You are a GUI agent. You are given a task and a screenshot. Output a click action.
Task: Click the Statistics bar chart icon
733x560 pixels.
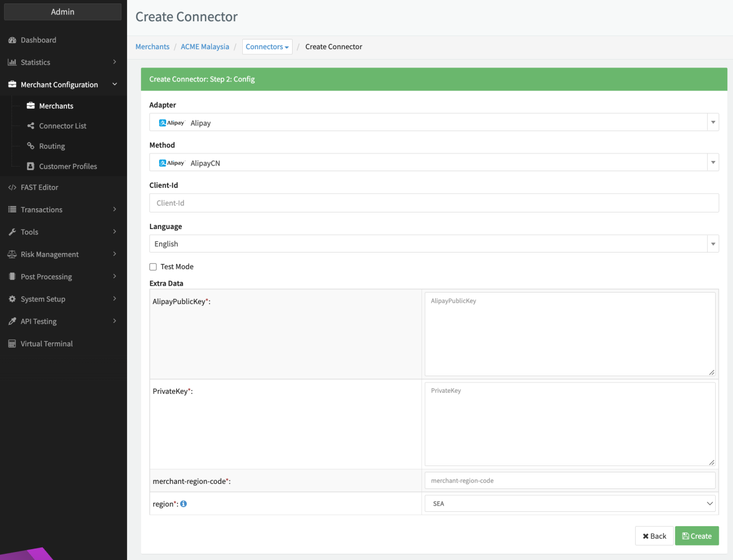pyautogui.click(x=12, y=62)
